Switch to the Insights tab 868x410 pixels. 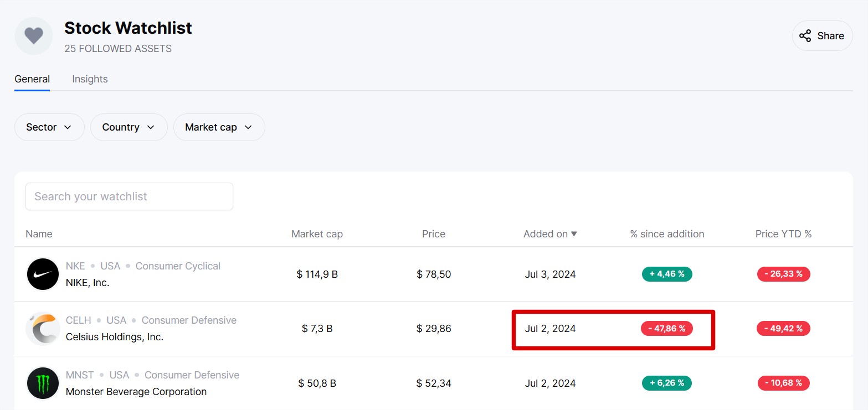tap(90, 79)
